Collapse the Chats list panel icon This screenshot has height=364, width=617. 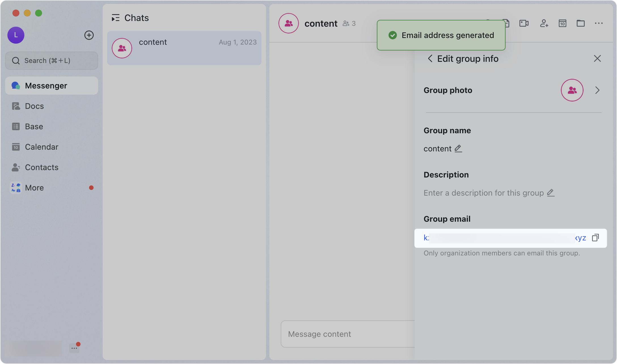(115, 18)
